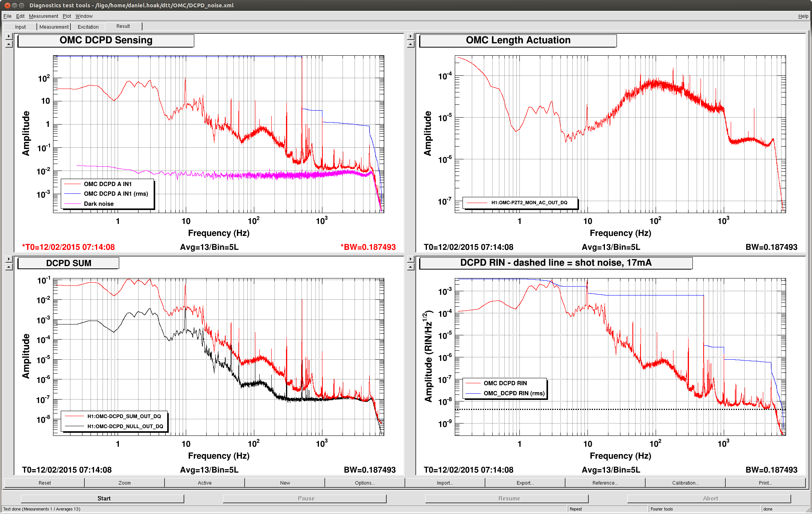The width and height of the screenshot is (812, 514).
Task: Open the Measurement menu
Action: [x=43, y=16]
